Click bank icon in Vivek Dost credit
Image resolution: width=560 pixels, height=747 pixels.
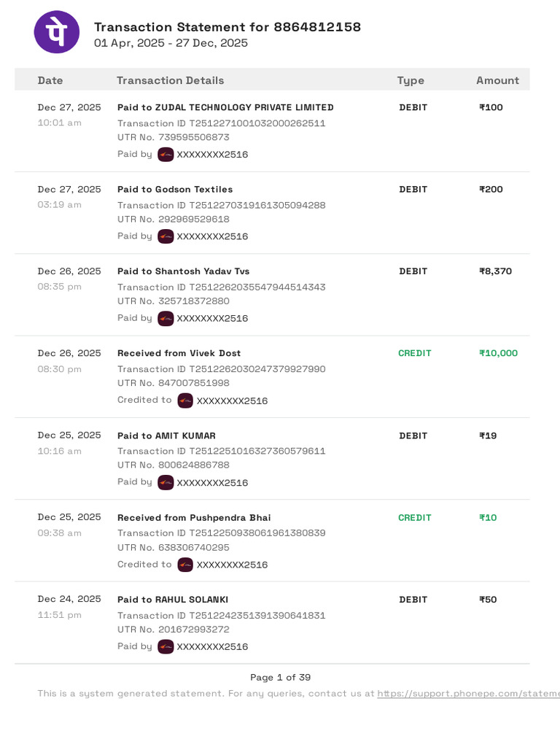click(x=185, y=400)
